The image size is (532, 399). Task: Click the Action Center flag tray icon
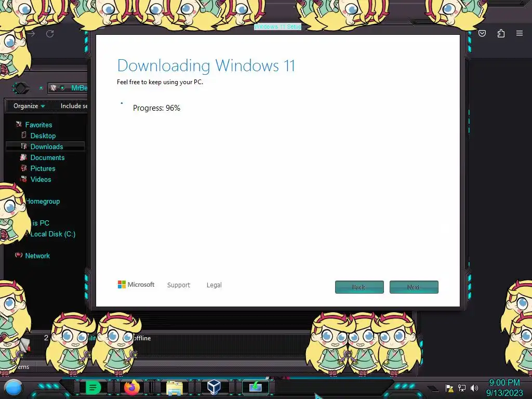pyautogui.click(x=449, y=388)
